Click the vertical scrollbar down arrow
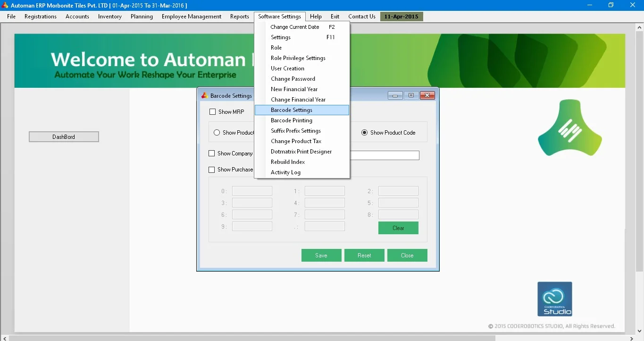Image resolution: width=644 pixels, height=341 pixels. pyautogui.click(x=640, y=331)
